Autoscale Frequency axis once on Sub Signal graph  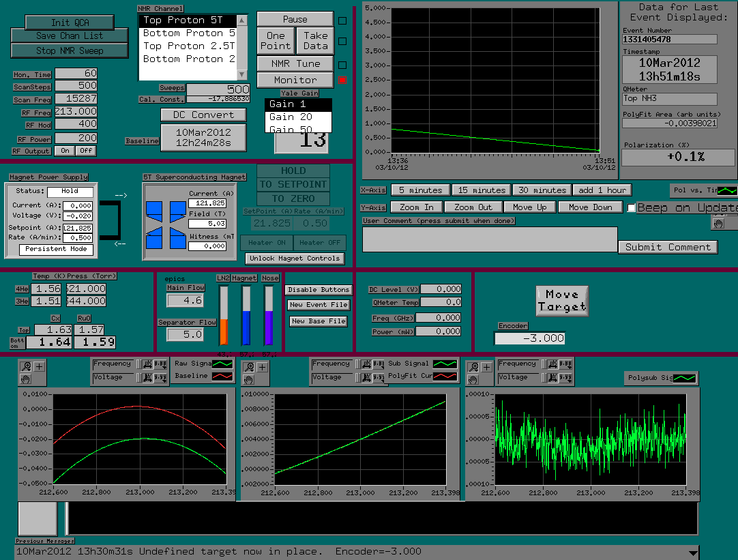click(367, 364)
